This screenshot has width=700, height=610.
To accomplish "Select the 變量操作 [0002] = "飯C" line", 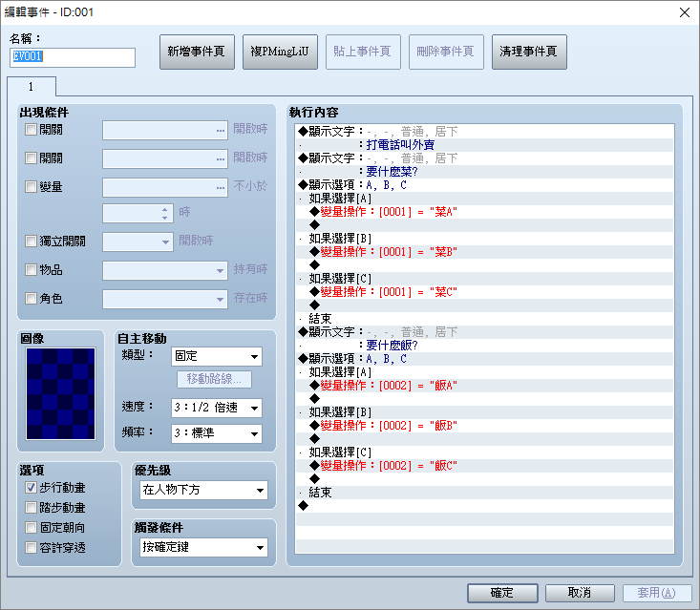I will point(484,466).
